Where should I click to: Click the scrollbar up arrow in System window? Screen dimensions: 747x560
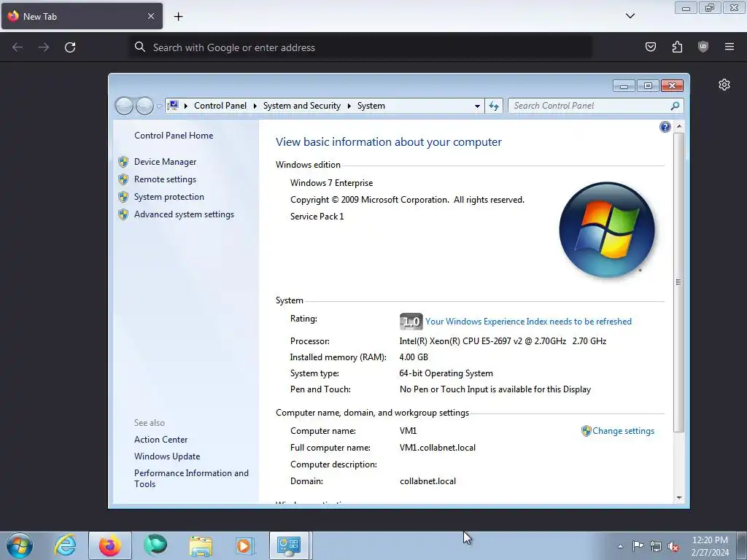click(679, 126)
